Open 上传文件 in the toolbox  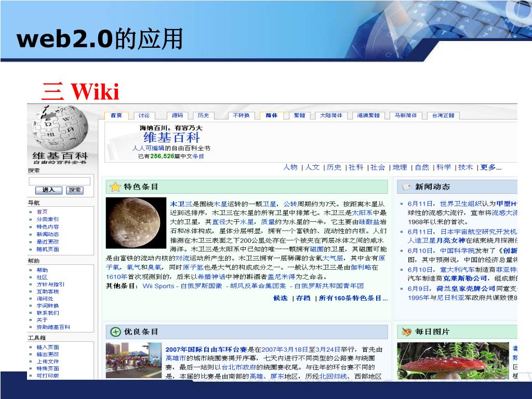(47, 362)
